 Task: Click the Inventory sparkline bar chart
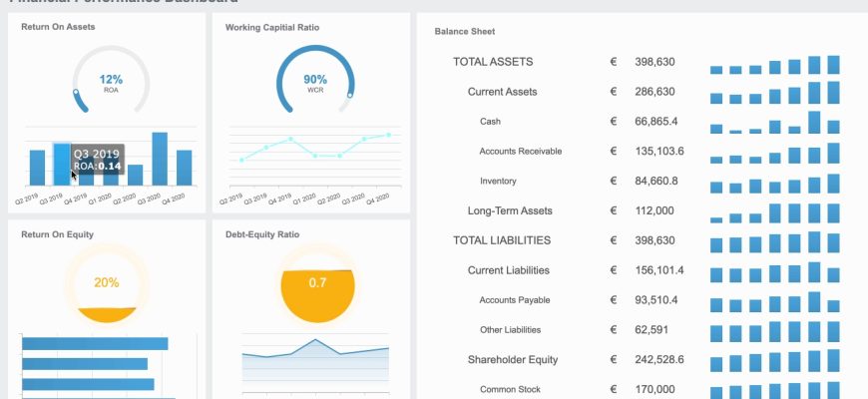click(x=774, y=184)
